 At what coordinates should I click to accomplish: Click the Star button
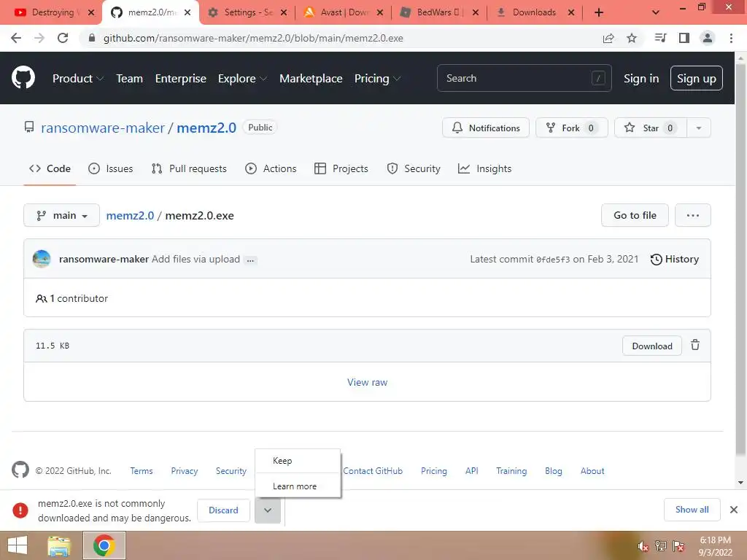pyautogui.click(x=650, y=128)
